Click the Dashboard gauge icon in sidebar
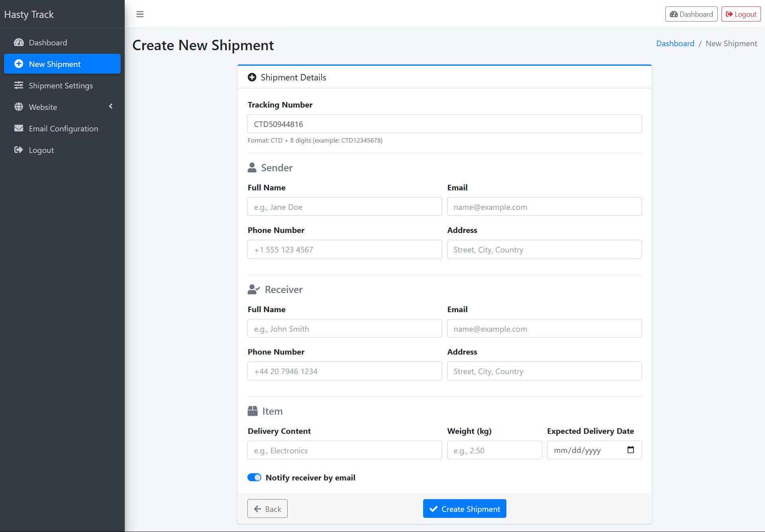The image size is (765, 532). tap(19, 43)
